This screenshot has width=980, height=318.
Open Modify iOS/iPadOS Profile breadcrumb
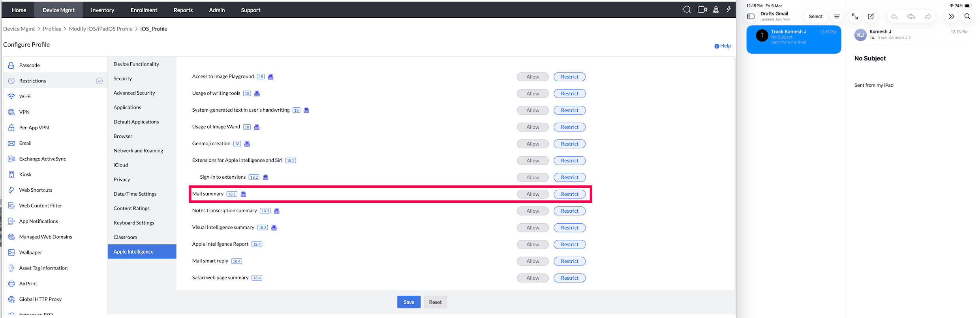coord(101,29)
